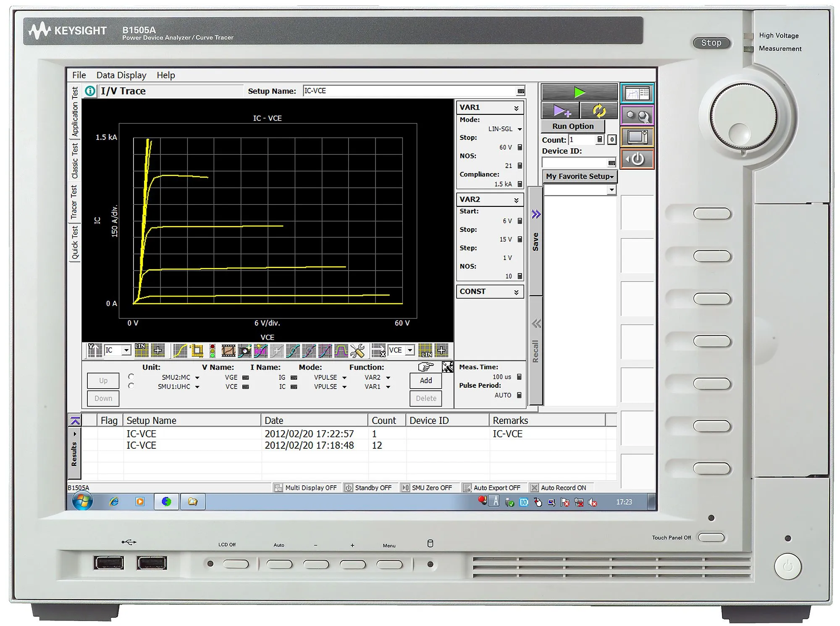Open Internet Explorer from the taskbar

coord(113,502)
